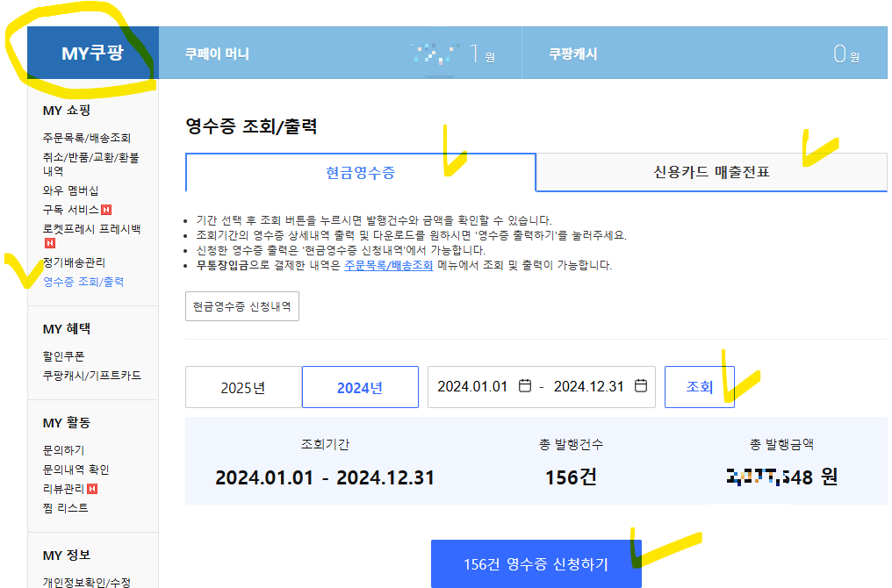Select the 2025년 year button
Viewport: 892px width, 588px height.
pos(243,387)
